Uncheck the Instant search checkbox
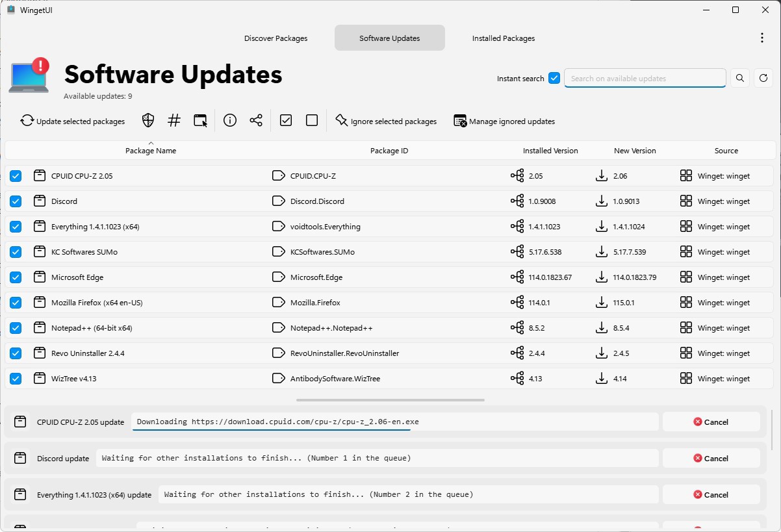 (554, 79)
